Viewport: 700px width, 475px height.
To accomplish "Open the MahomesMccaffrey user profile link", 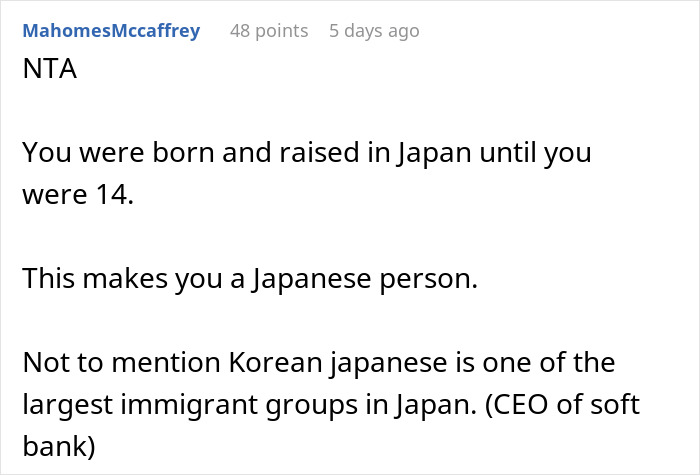I will (x=111, y=31).
